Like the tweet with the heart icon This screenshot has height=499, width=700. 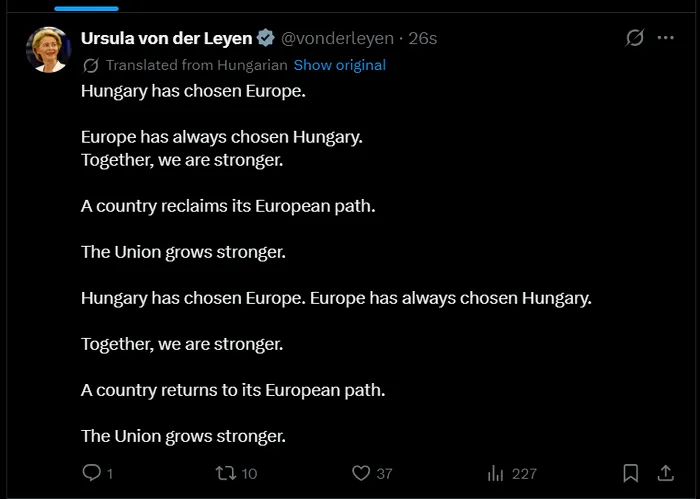361,472
